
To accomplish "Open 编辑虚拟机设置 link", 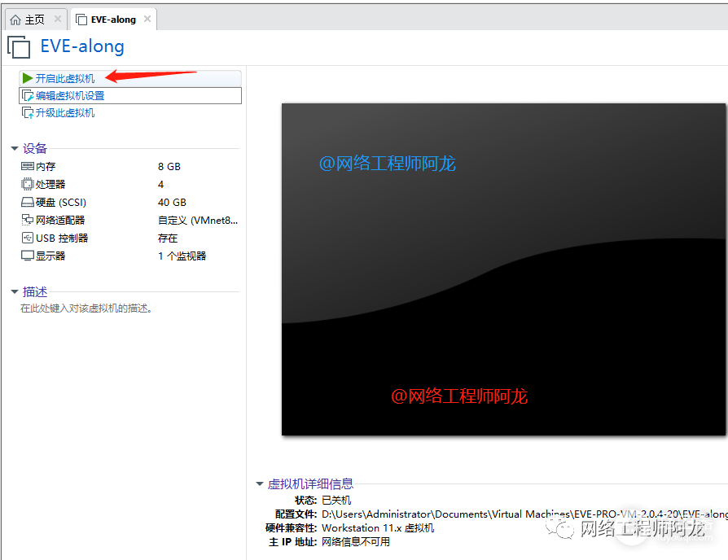I will [x=70, y=96].
